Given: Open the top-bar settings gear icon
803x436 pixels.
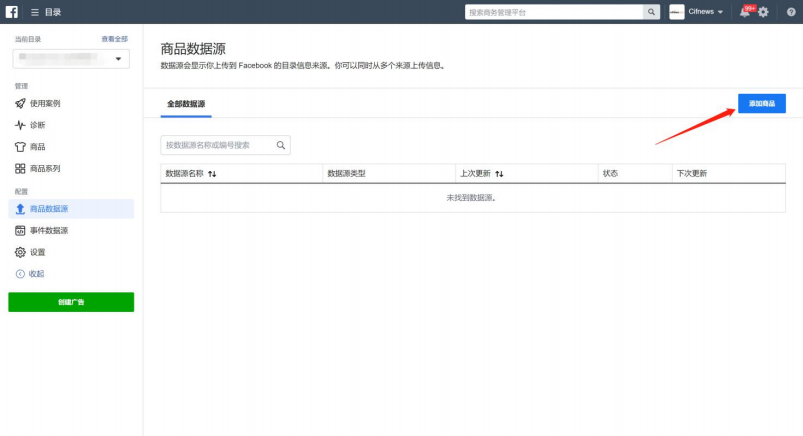Looking at the screenshot, I should pos(763,12).
